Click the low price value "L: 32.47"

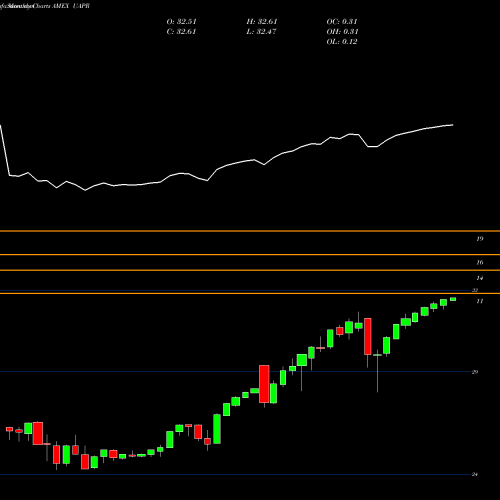coord(261,32)
